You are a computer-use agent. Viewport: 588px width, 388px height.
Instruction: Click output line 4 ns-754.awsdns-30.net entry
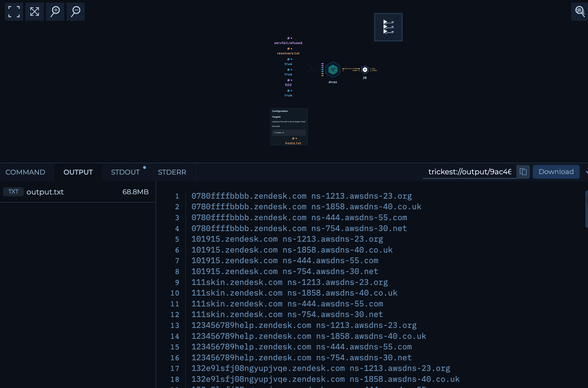coord(359,228)
